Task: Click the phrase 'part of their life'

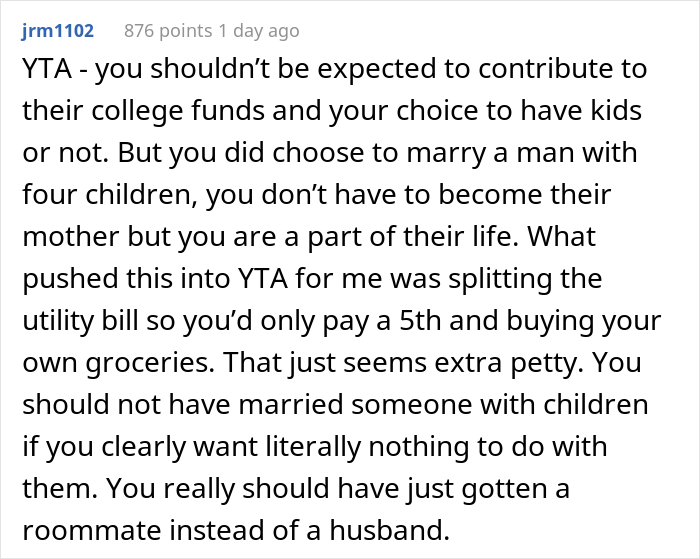Action: (409, 237)
